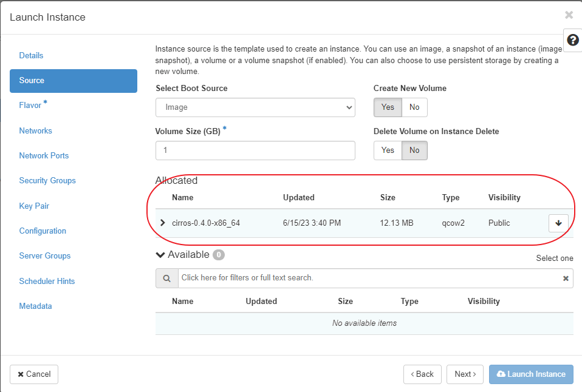
Task: Set Create New Volume to Yes
Action: pyautogui.click(x=388, y=107)
